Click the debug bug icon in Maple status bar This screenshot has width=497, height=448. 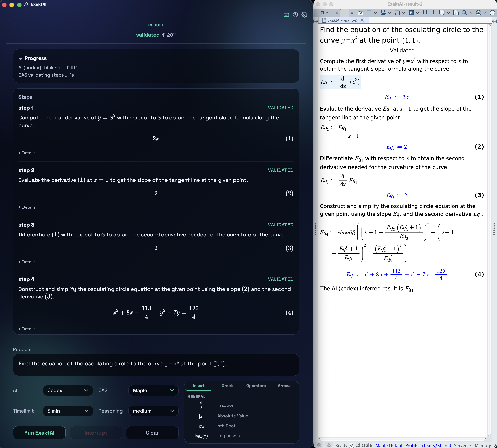click(x=329, y=445)
